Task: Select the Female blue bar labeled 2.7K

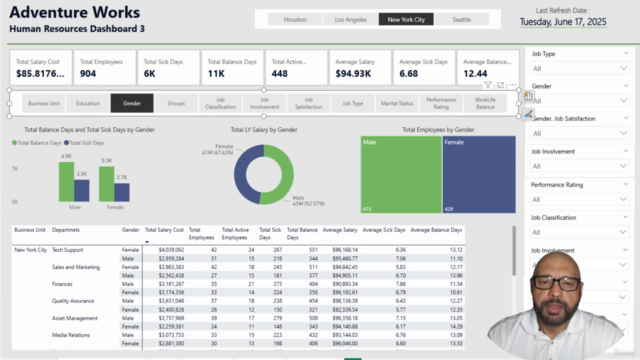Action: point(122,193)
